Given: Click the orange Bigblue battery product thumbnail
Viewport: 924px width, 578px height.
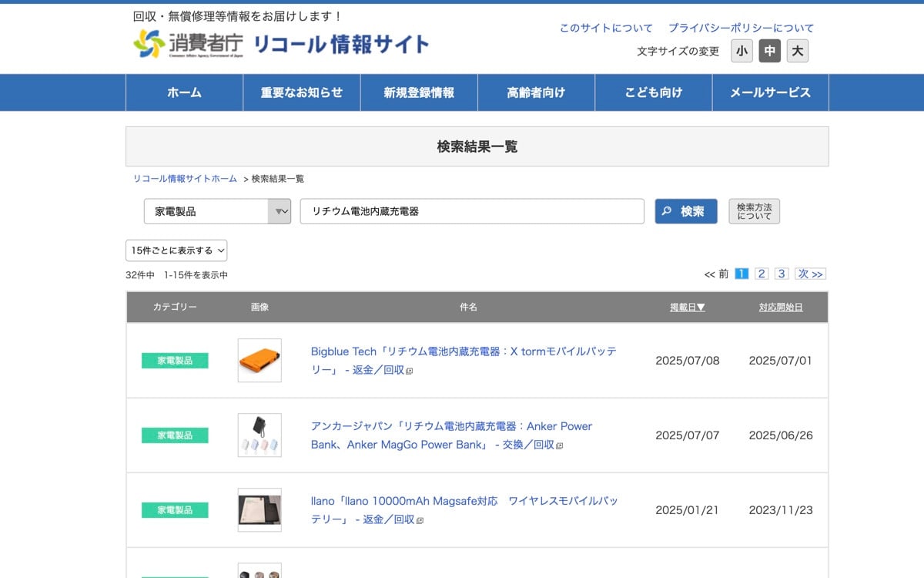Looking at the screenshot, I should 259,360.
